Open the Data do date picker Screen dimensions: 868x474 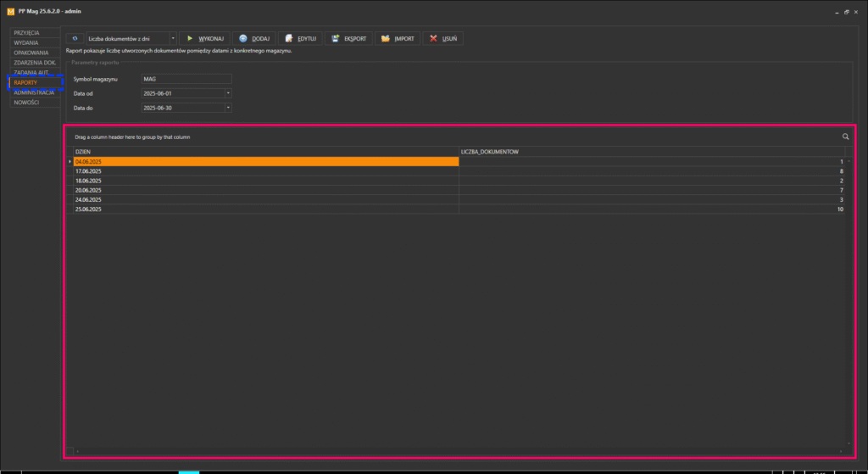(228, 108)
